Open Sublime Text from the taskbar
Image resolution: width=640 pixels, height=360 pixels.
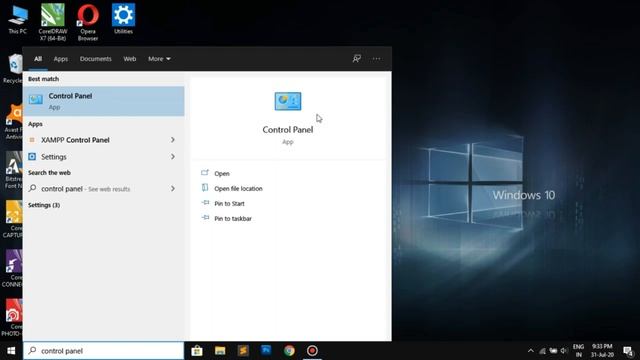click(x=243, y=351)
